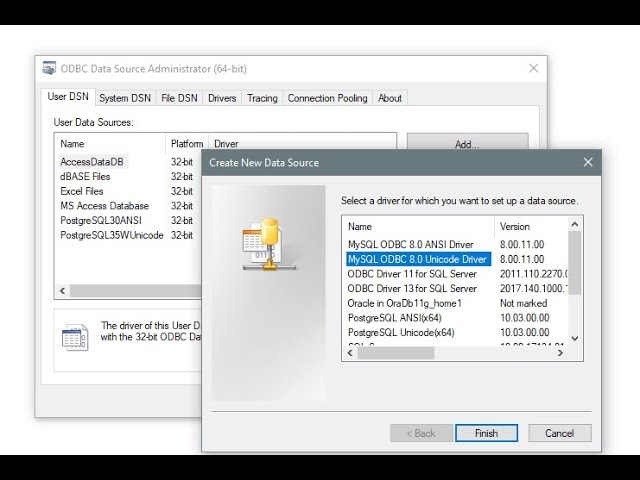Click driver list horizontal scrollbar thumb

396,353
